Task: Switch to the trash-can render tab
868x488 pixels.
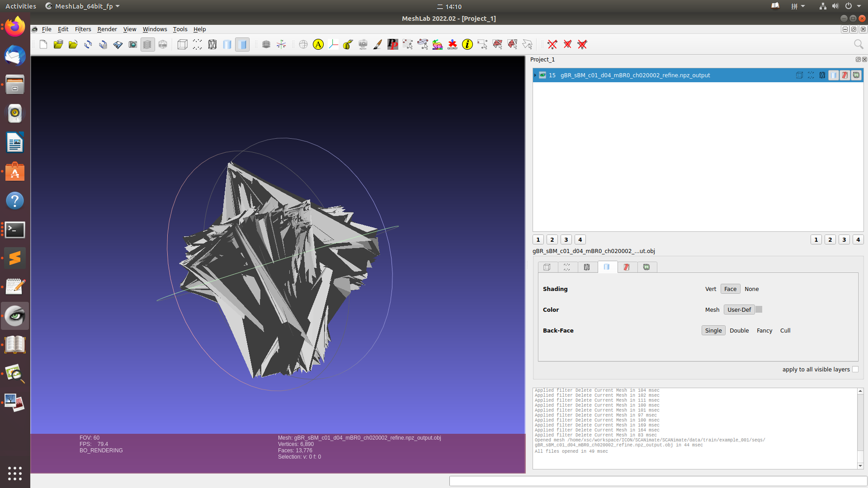Action: pyautogui.click(x=627, y=267)
